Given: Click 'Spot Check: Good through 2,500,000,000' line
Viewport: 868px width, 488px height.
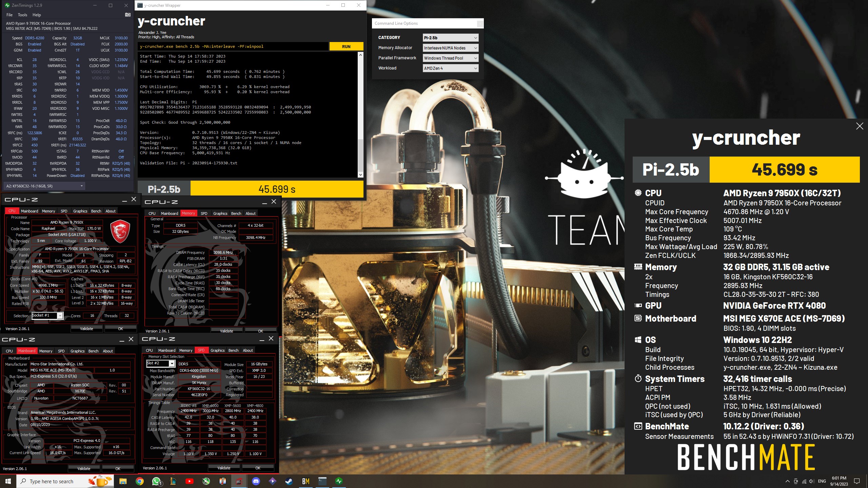Looking at the screenshot, I should click(185, 122).
